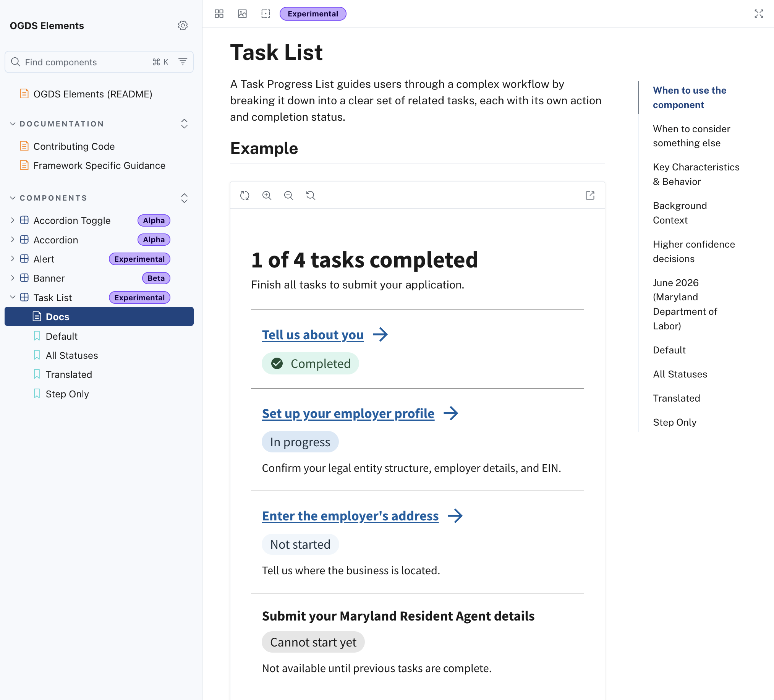Click the In progress status badge

[300, 442]
